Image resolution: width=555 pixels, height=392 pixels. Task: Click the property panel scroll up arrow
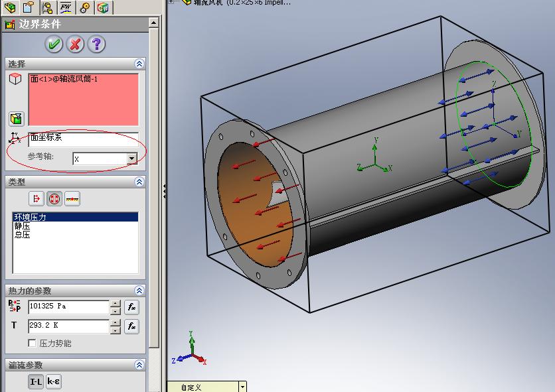point(153,23)
